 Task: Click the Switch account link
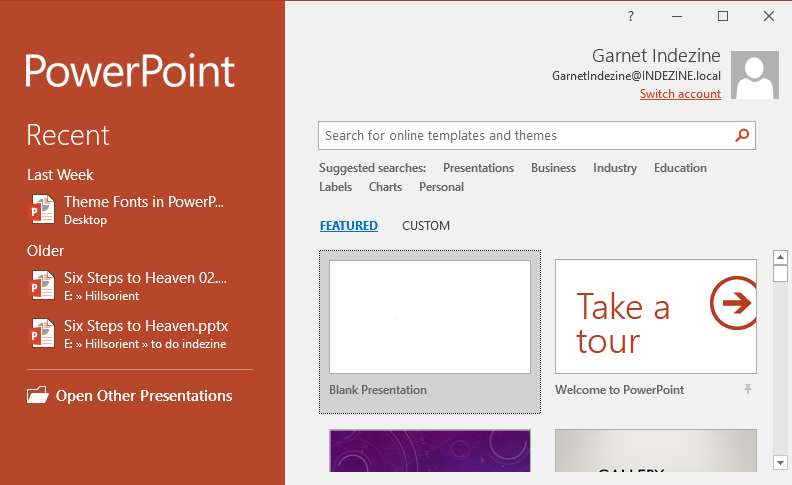[680, 94]
